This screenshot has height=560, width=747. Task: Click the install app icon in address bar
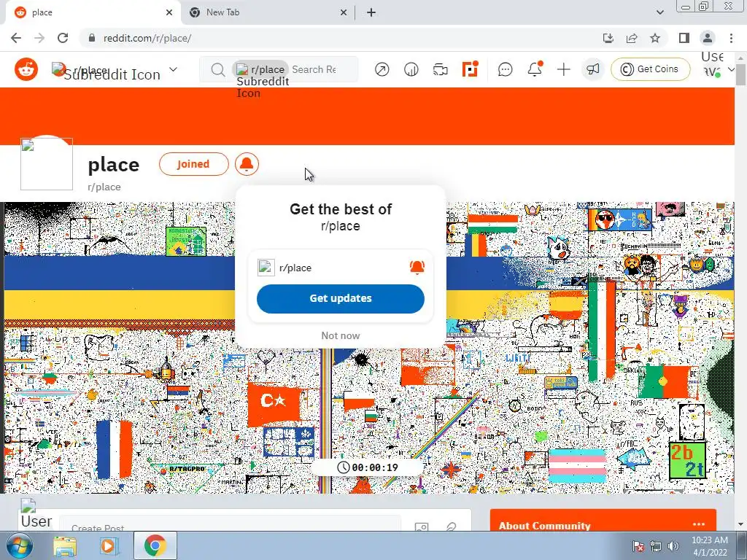point(608,38)
